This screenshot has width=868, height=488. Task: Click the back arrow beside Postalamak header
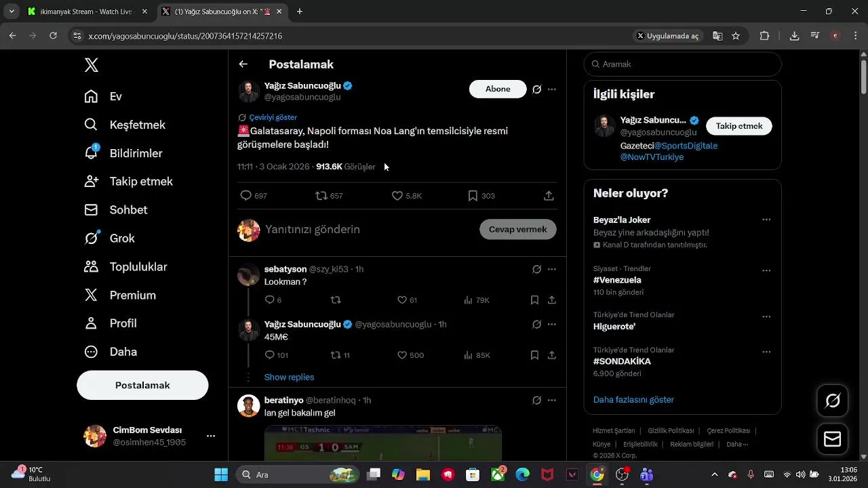pos(243,64)
